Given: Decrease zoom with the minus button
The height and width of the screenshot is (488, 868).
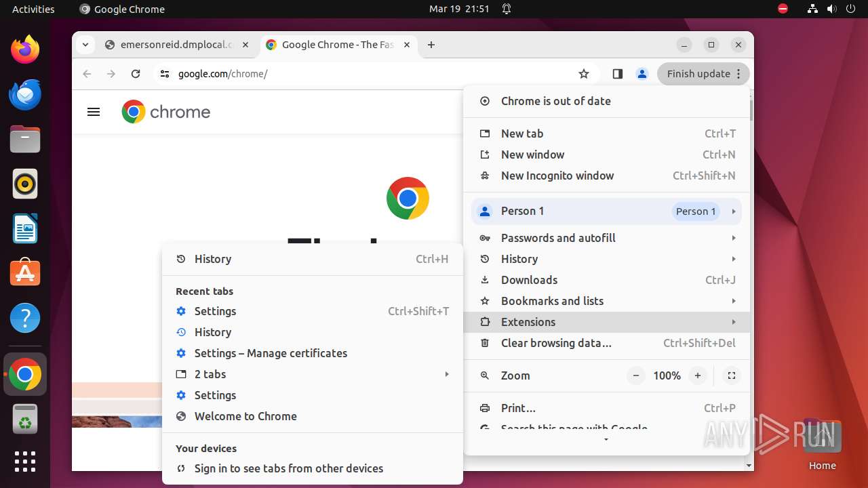Looking at the screenshot, I should pos(635,375).
